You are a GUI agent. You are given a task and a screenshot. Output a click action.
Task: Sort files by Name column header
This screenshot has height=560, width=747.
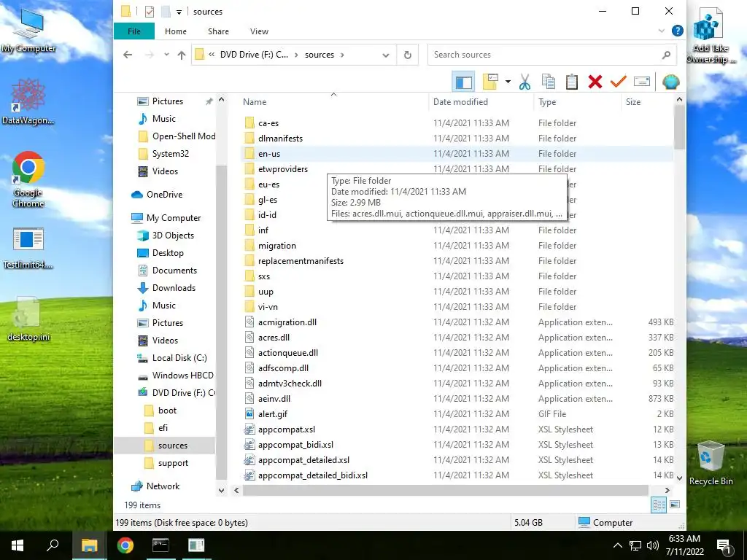click(x=333, y=102)
